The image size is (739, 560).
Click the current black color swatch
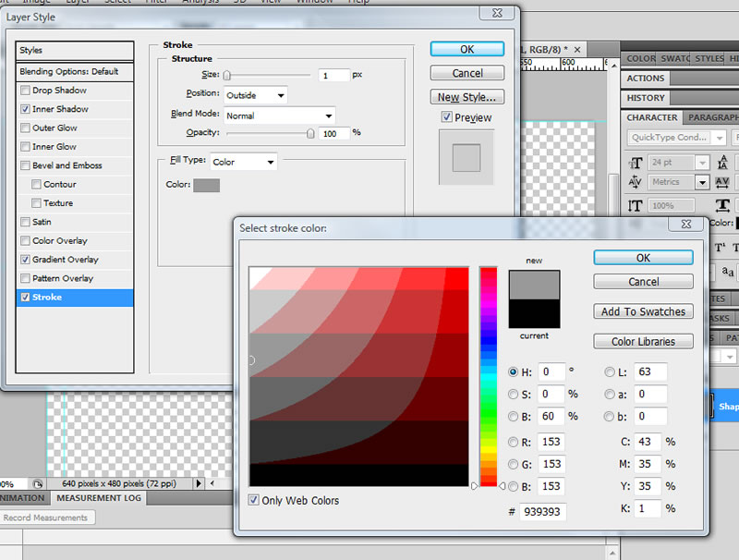point(535,313)
